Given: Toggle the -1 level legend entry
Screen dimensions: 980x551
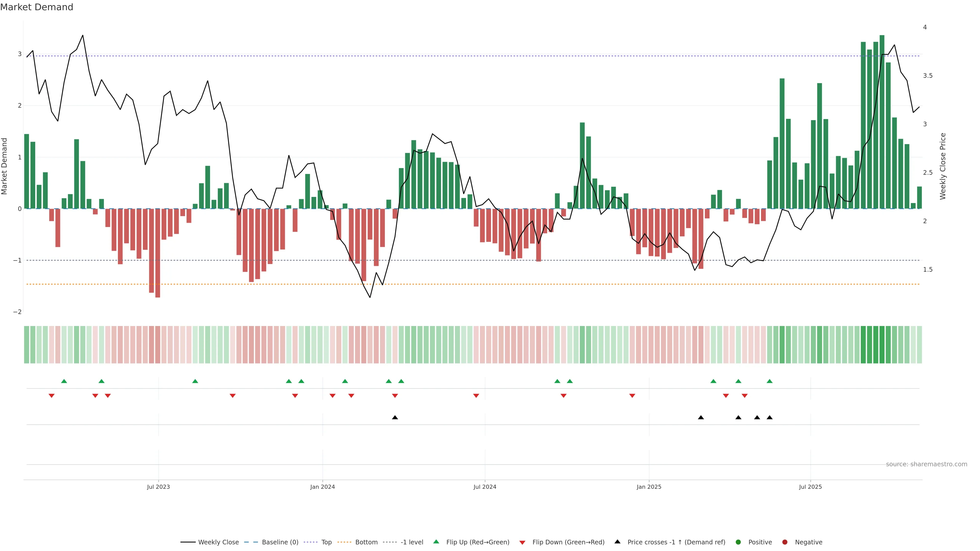Looking at the screenshot, I should [x=412, y=542].
